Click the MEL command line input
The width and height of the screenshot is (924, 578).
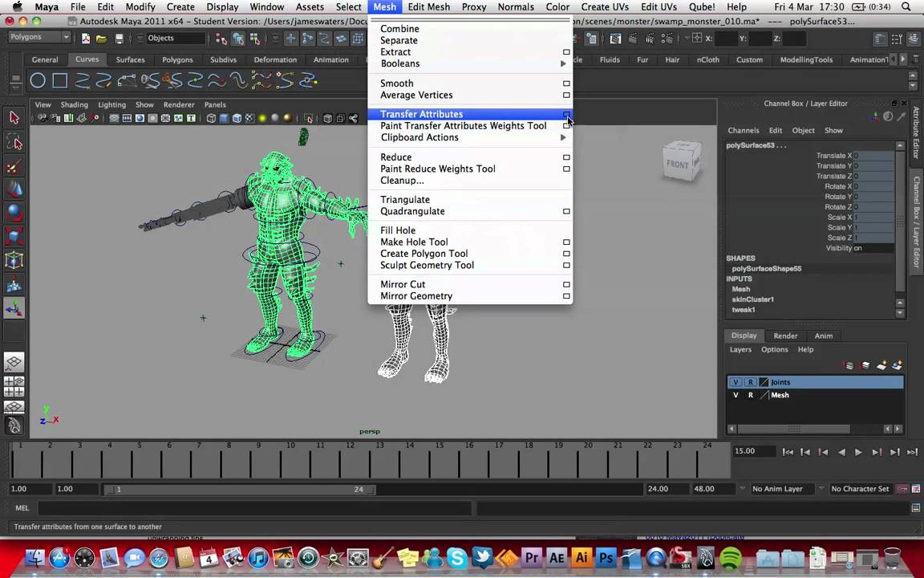coord(254,508)
